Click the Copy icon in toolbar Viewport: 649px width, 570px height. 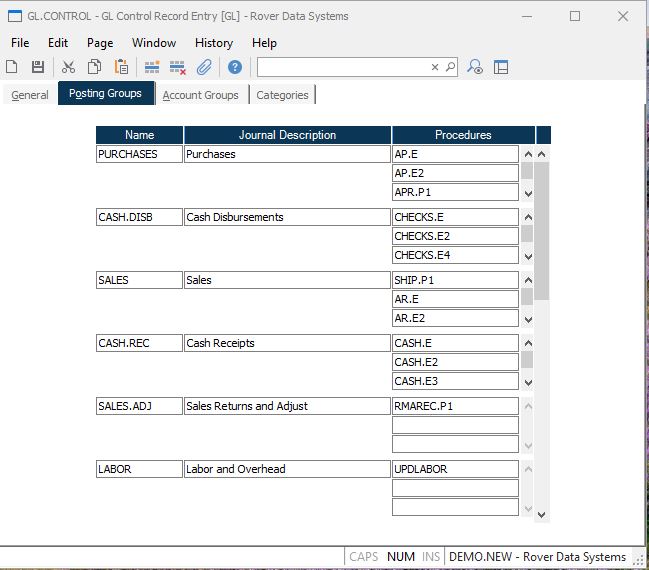[94, 67]
